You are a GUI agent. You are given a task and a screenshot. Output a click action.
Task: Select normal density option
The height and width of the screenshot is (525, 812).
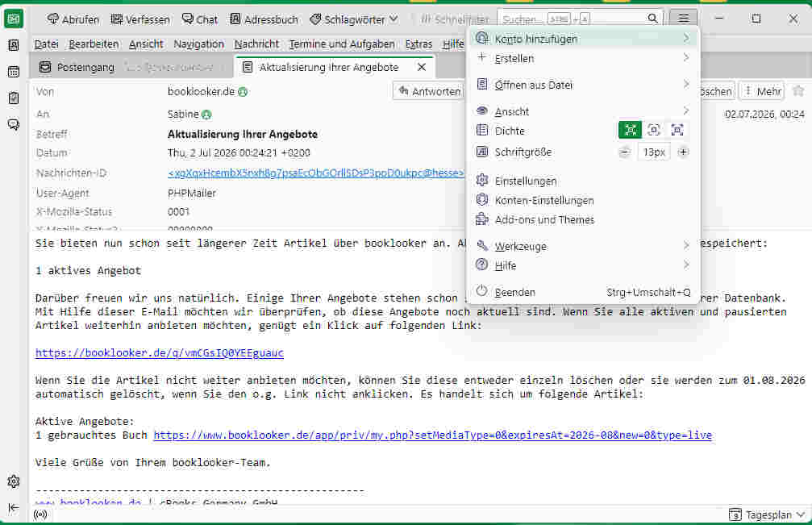pos(654,130)
